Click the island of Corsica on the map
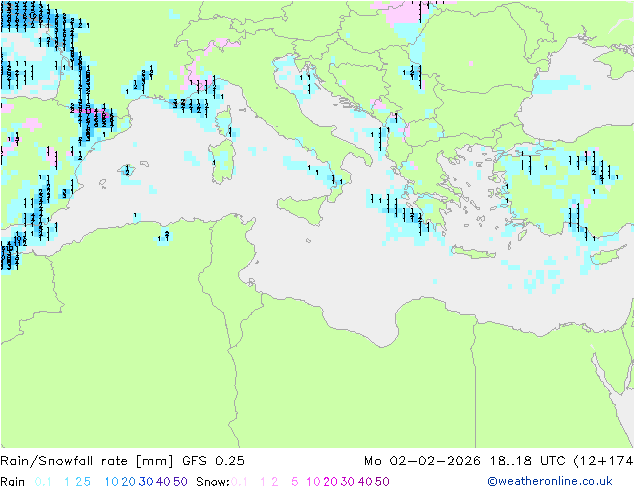 225,120
